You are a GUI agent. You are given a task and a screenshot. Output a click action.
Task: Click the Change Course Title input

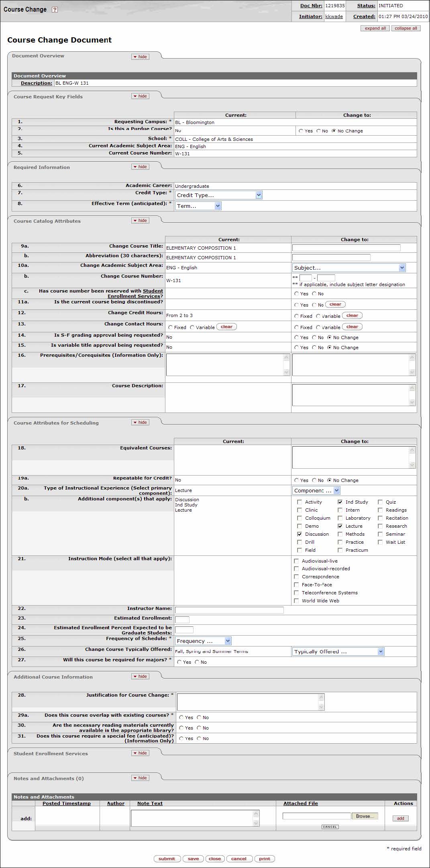[346, 248]
